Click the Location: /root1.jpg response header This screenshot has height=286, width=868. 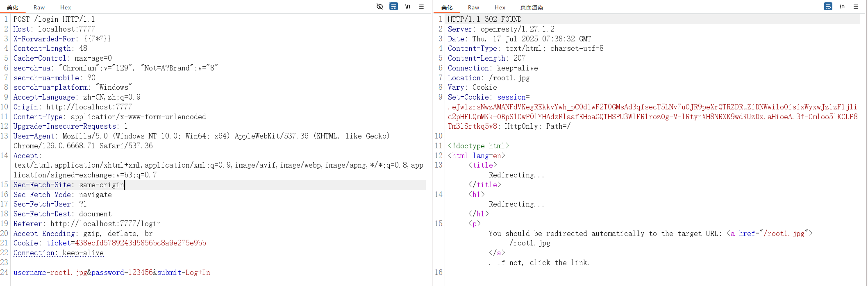489,78
